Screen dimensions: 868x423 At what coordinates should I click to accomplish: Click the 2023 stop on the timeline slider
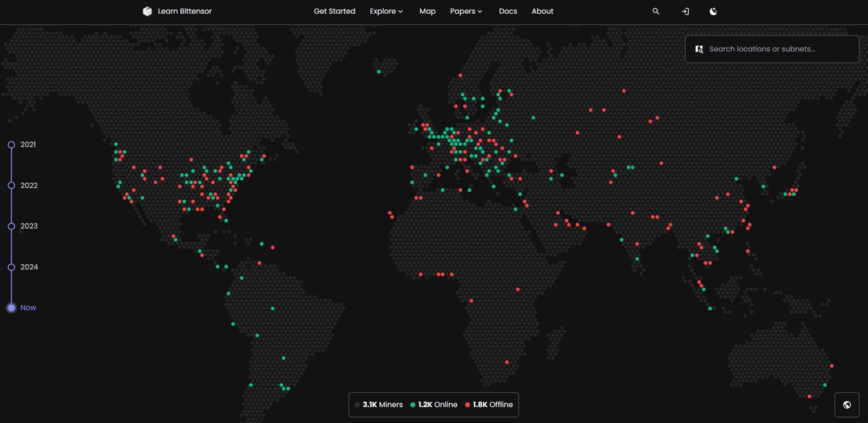click(x=11, y=226)
